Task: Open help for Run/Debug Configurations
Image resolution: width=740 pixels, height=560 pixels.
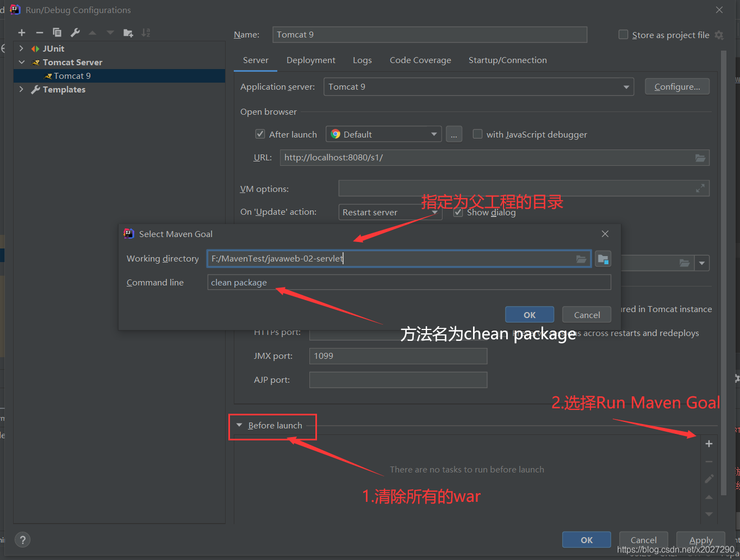Action: pos(22,540)
